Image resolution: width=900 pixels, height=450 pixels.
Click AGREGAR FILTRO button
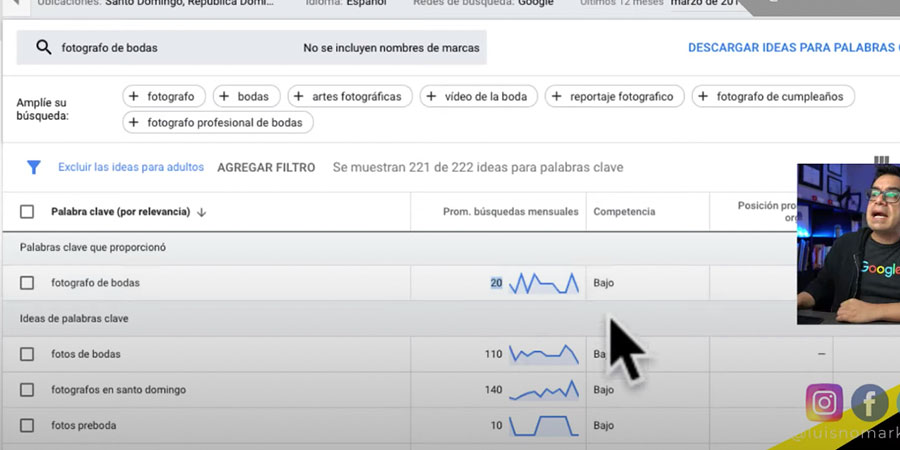tap(266, 168)
